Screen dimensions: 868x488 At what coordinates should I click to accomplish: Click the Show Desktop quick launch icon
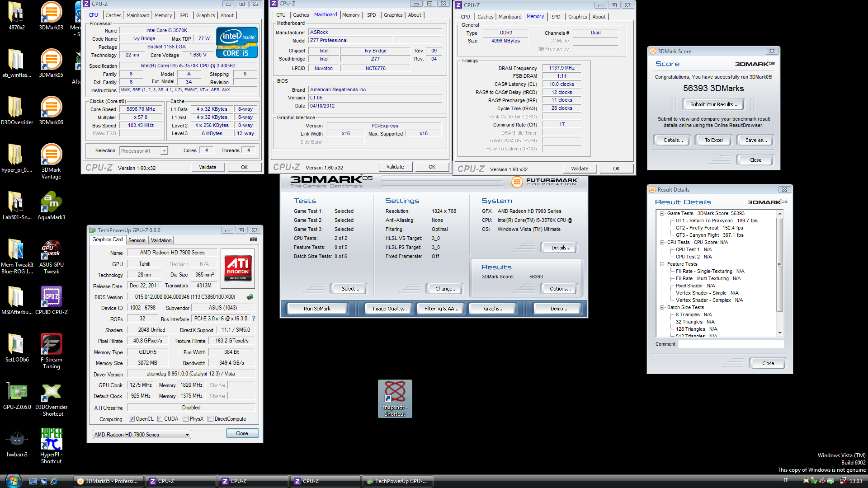33,481
